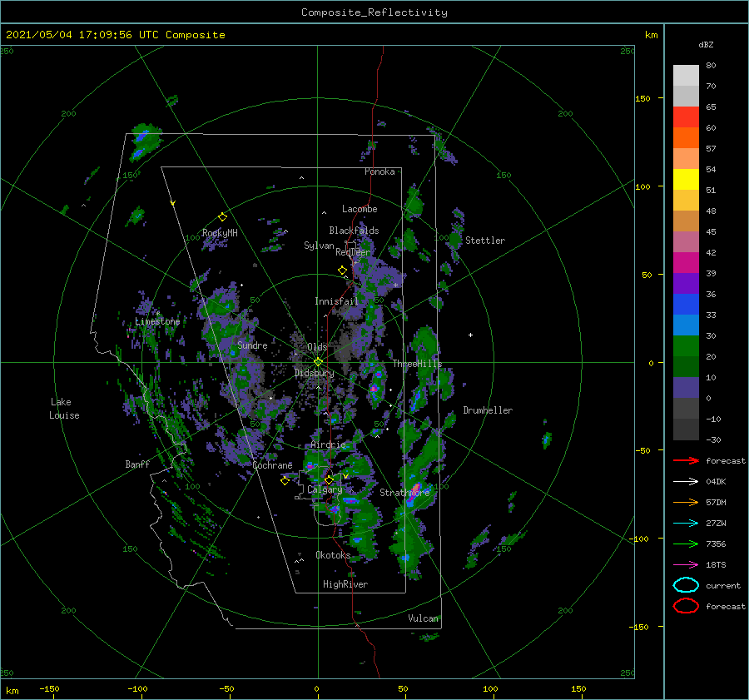Select the white 04DK arrow in the legend

686,482
